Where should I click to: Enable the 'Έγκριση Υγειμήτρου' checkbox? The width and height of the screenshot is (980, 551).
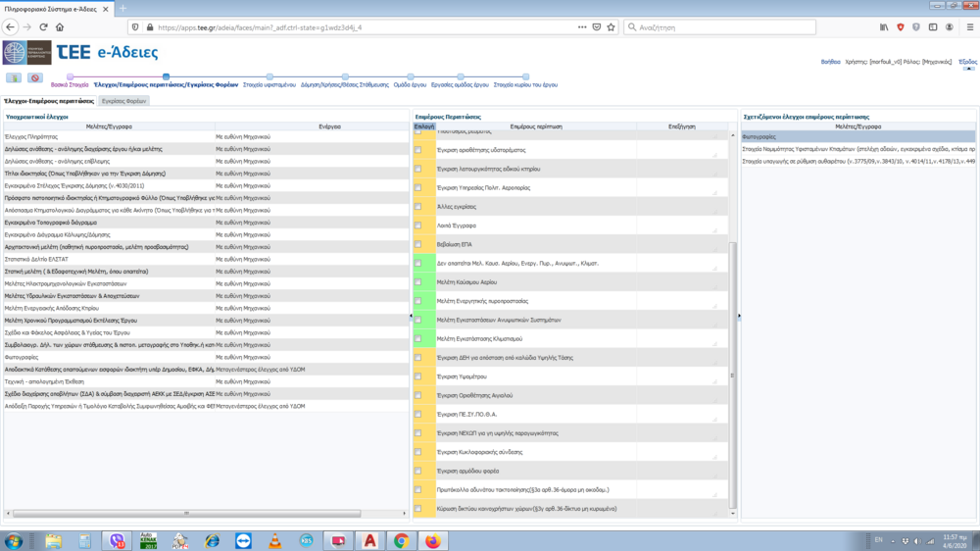coord(417,376)
